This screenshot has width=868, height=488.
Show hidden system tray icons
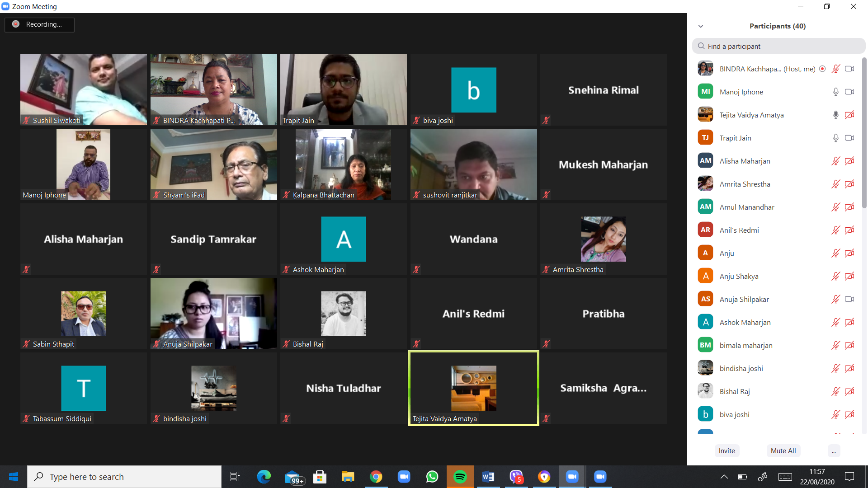(724, 477)
